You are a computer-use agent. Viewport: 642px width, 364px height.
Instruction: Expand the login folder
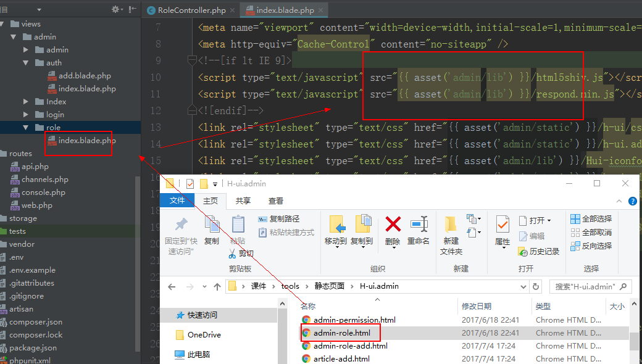[26, 115]
